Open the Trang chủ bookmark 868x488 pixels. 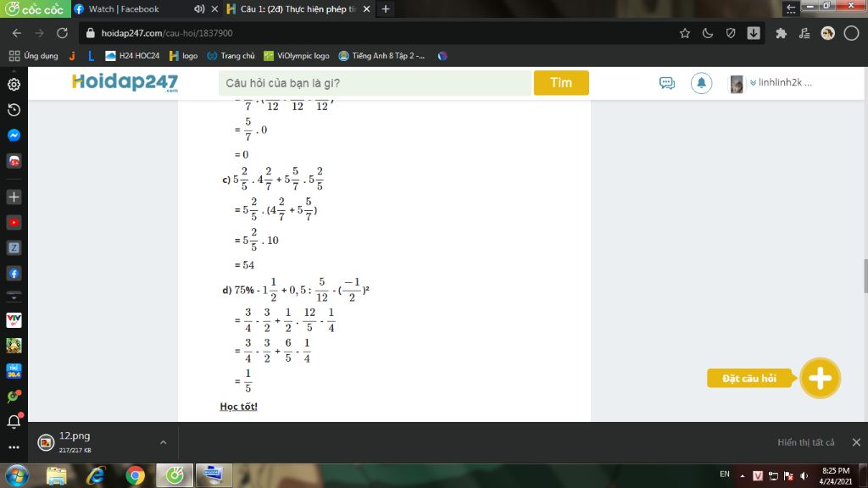coord(231,56)
